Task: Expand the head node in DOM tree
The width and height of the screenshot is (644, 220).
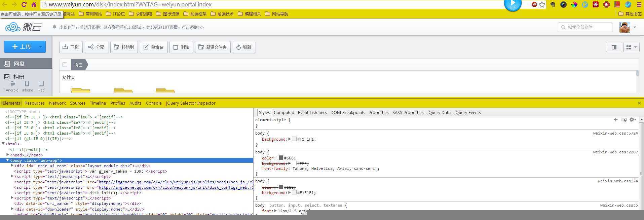Action: (8, 155)
